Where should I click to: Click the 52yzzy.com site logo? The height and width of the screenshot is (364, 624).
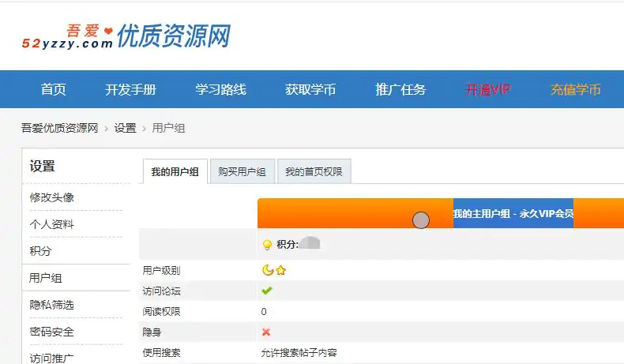pyautogui.click(x=126, y=36)
